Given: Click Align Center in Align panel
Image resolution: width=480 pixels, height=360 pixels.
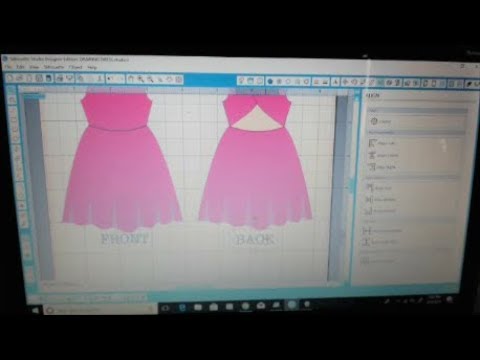Looking at the screenshot, I should coord(383,155).
